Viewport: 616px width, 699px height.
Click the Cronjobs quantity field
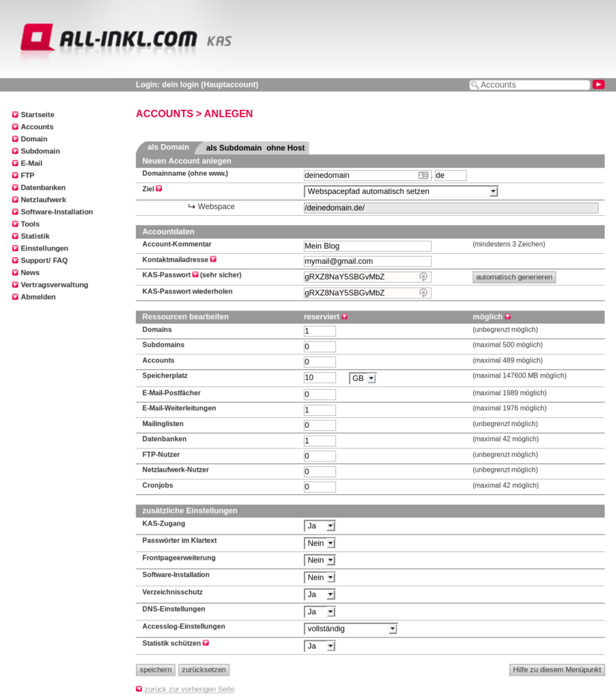[320, 487]
